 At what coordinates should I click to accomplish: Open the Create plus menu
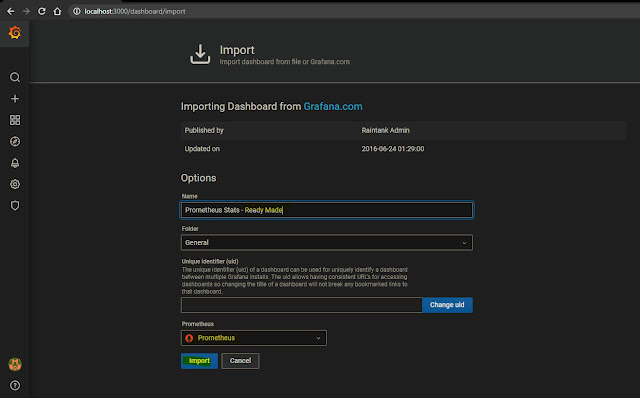click(15, 99)
